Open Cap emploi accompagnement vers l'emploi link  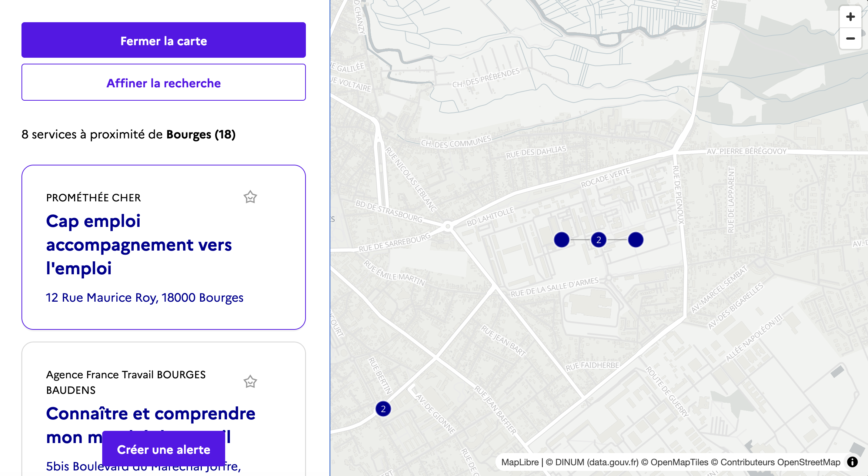pos(139,245)
